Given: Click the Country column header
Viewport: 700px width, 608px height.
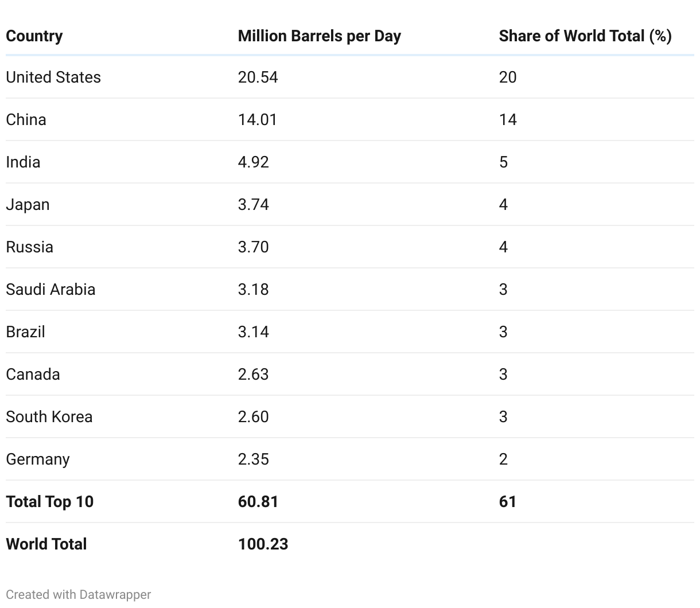Looking at the screenshot, I should point(34,36).
